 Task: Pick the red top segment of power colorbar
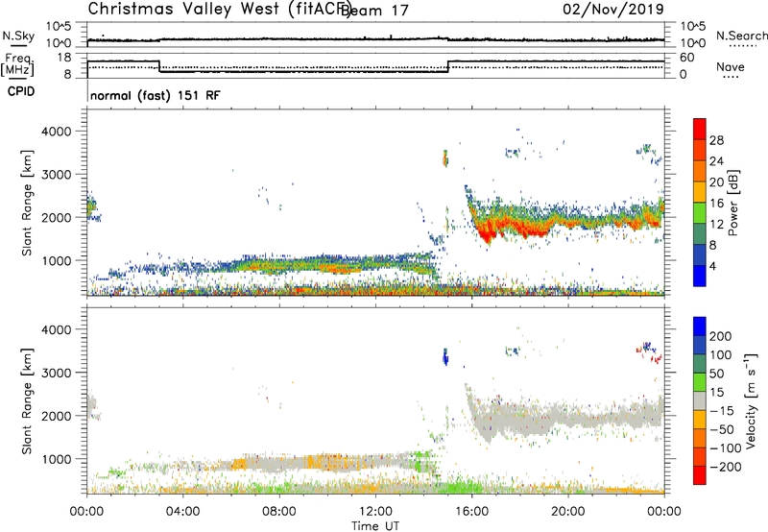[700, 129]
